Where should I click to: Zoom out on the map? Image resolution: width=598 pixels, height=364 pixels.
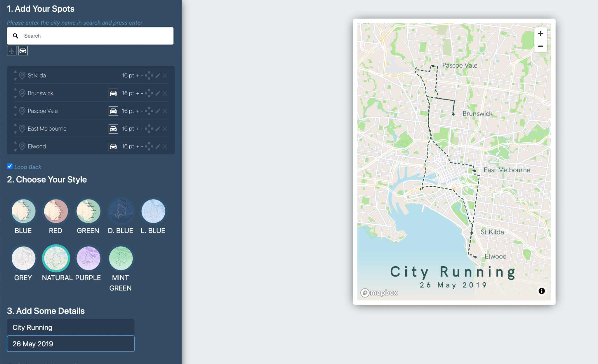[x=540, y=46]
